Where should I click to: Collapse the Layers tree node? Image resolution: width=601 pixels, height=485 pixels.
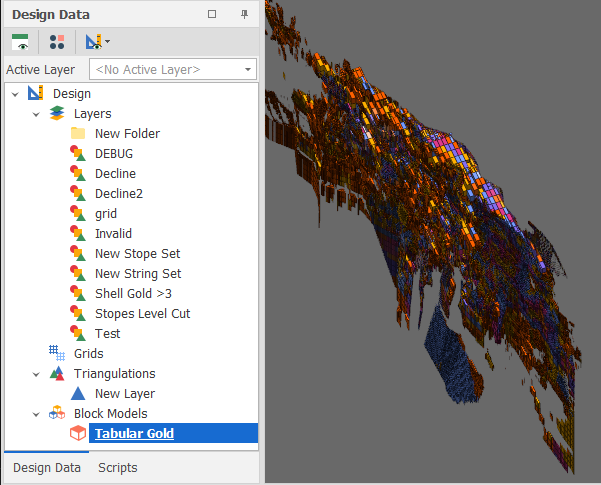click(36, 114)
